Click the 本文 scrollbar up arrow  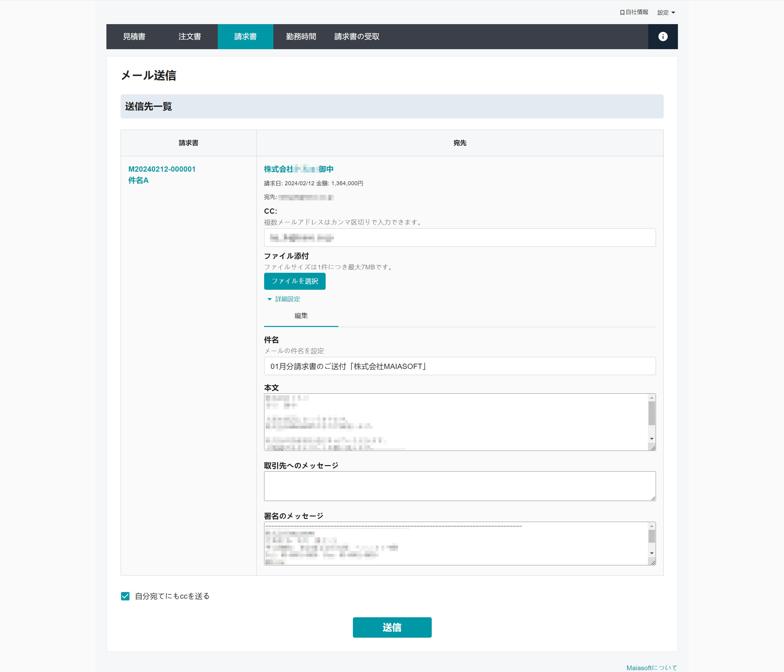[652, 398]
